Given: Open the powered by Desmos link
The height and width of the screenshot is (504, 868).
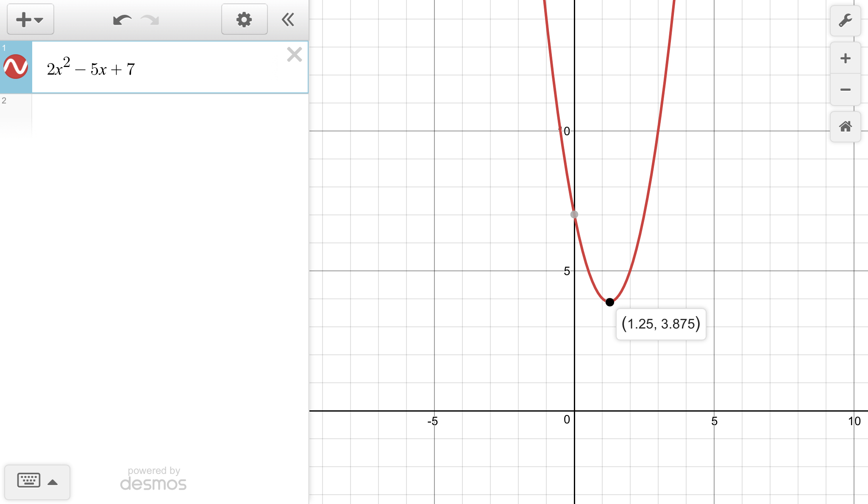Looking at the screenshot, I should click(x=153, y=479).
